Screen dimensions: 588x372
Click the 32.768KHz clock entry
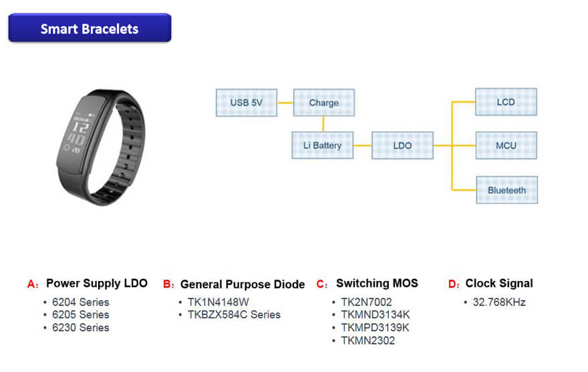[499, 302]
